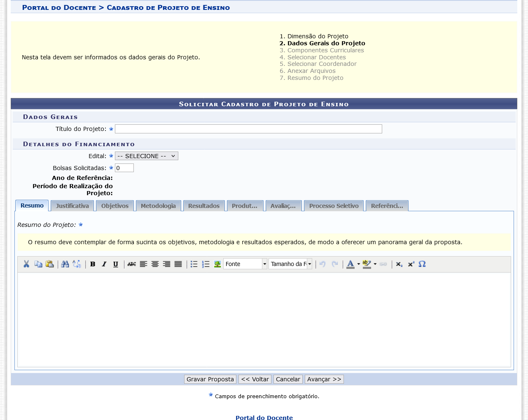Toggle Strikethrough (ABC) formatting
The image size is (528, 420).
(x=132, y=264)
